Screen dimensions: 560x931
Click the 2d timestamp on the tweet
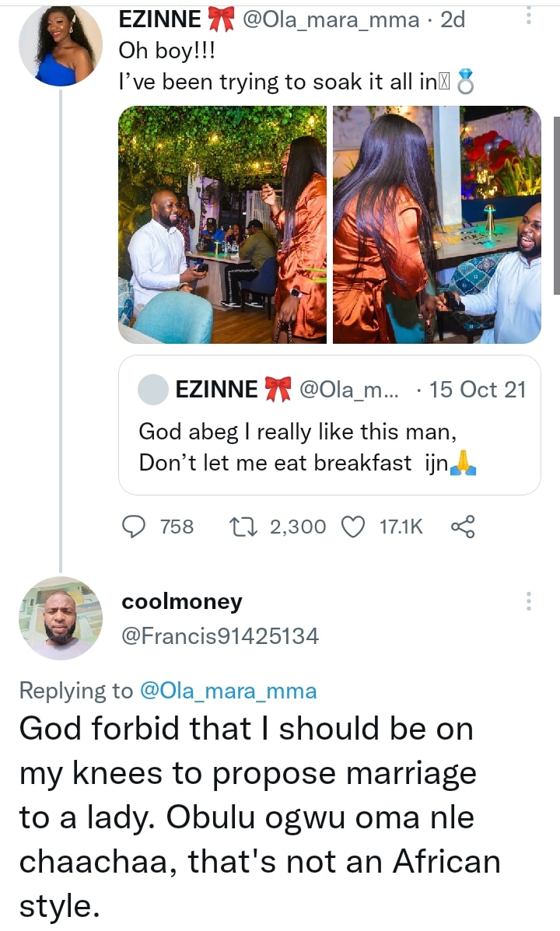453,19
